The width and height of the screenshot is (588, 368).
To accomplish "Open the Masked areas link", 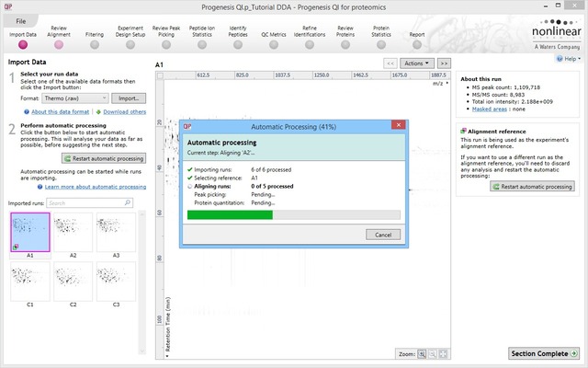I will 488,110.
